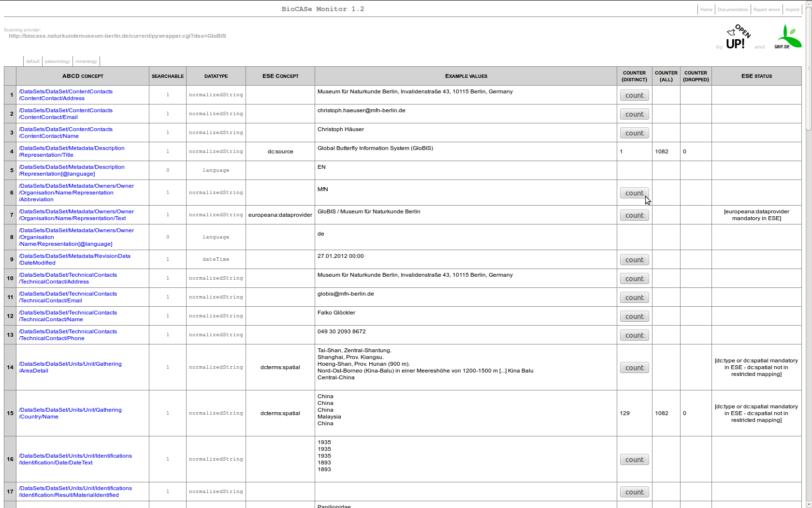
Task: Click the scanning provider URL text
Action: [117, 36]
